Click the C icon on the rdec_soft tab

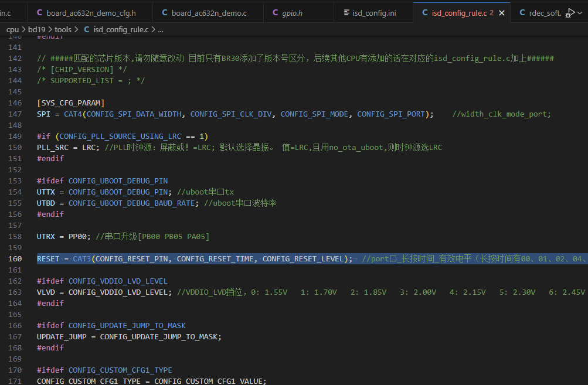click(x=522, y=13)
